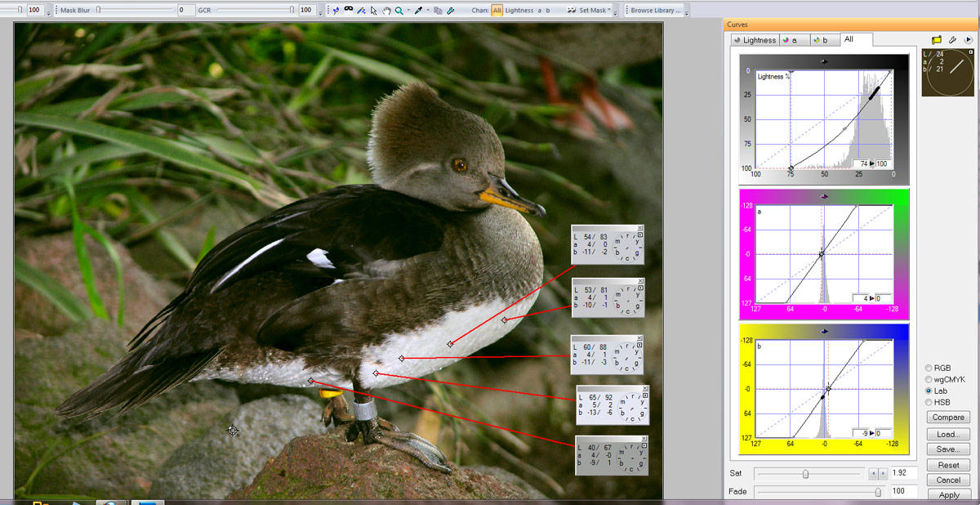
Task: Select the arrow pointer tool
Action: point(373,11)
